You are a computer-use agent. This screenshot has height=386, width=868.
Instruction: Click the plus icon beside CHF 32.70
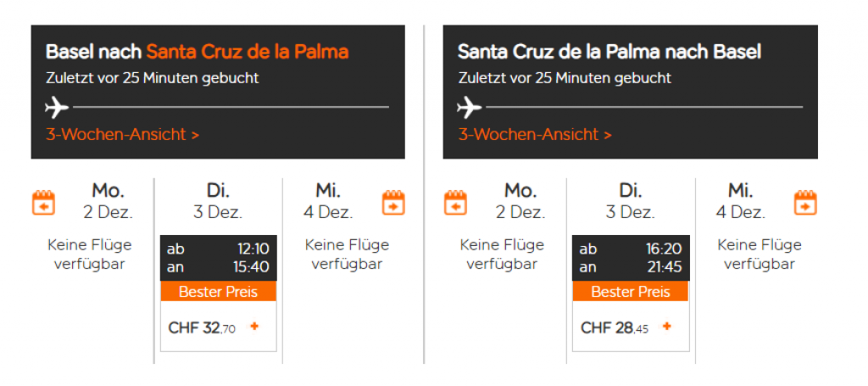point(254,327)
